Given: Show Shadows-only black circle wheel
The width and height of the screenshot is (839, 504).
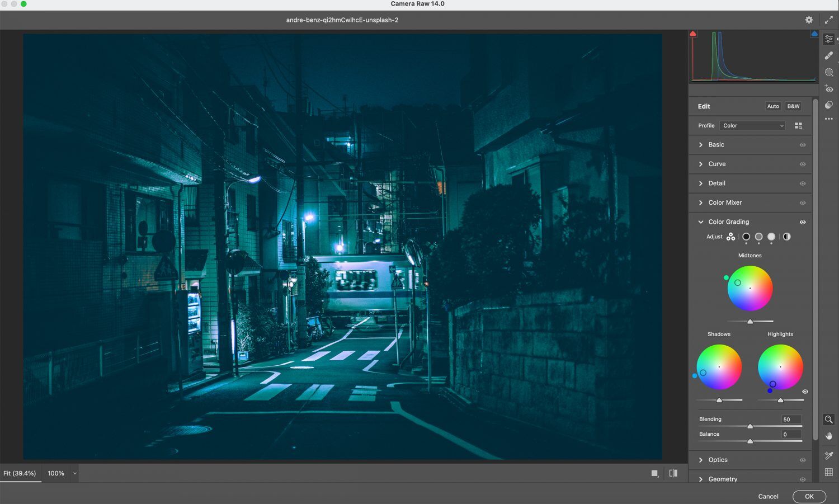Looking at the screenshot, I should tap(746, 237).
